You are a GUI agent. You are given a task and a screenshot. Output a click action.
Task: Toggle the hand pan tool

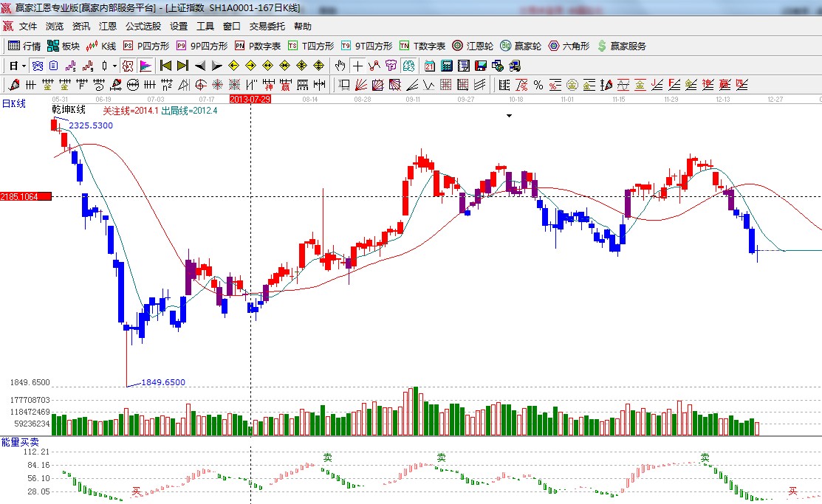340,66
